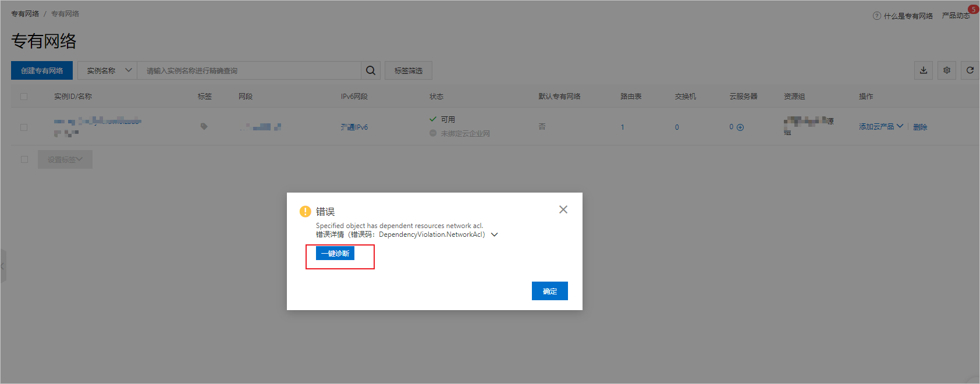Screen dimensions: 980x384
Task: Click the 实例ID/名称 column header
Action: (x=73, y=97)
